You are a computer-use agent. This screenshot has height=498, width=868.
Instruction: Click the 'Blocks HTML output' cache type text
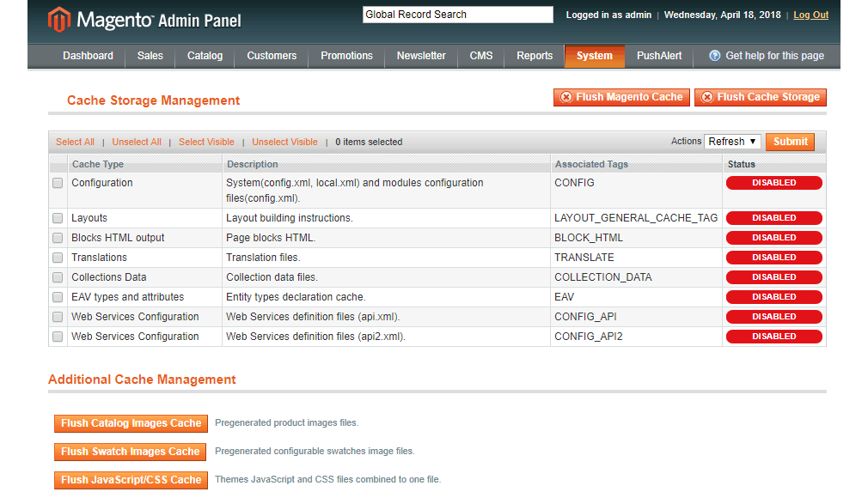pos(118,238)
